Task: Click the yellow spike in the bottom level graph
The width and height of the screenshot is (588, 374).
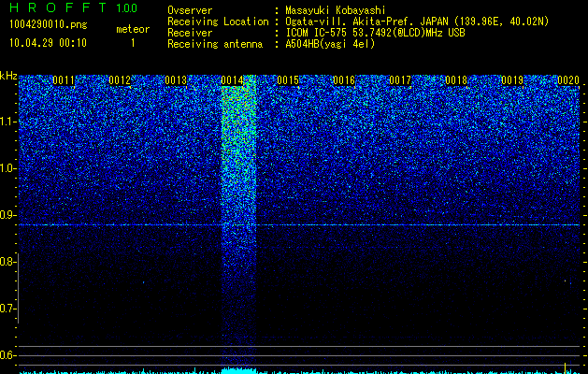Action: (x=566, y=367)
